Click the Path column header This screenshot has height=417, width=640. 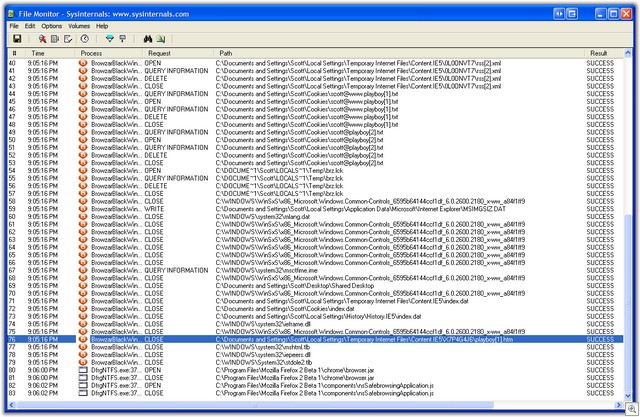pos(399,53)
